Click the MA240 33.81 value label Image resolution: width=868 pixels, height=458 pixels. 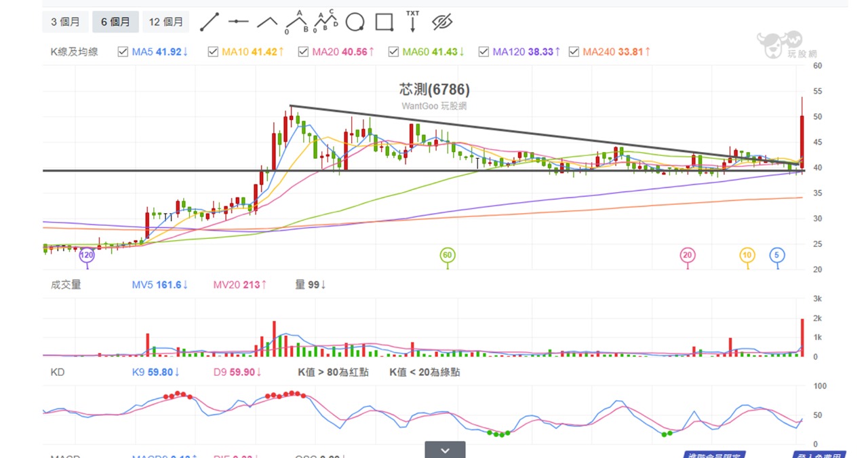pyautogui.click(x=617, y=52)
